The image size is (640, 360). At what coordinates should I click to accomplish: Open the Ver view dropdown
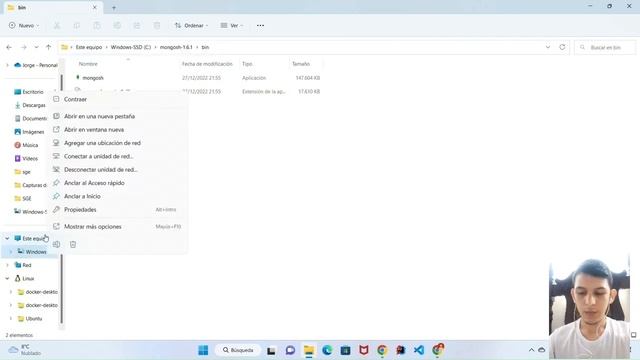tap(231, 25)
